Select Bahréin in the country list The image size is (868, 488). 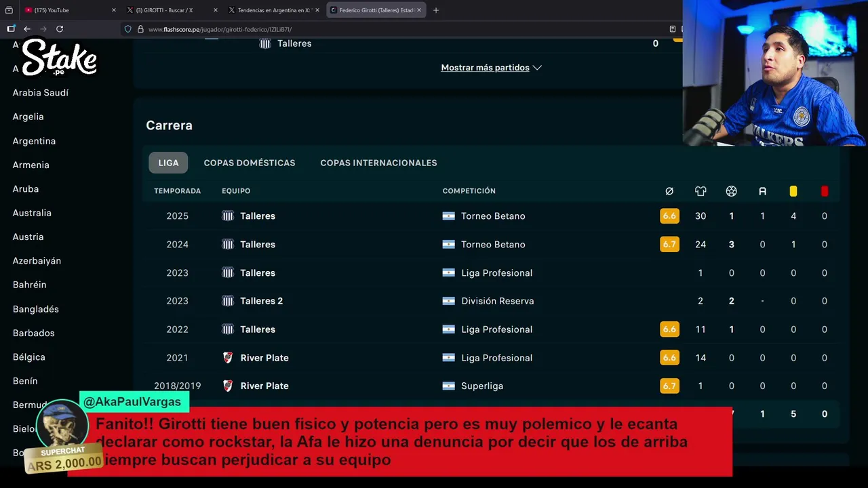click(29, 285)
